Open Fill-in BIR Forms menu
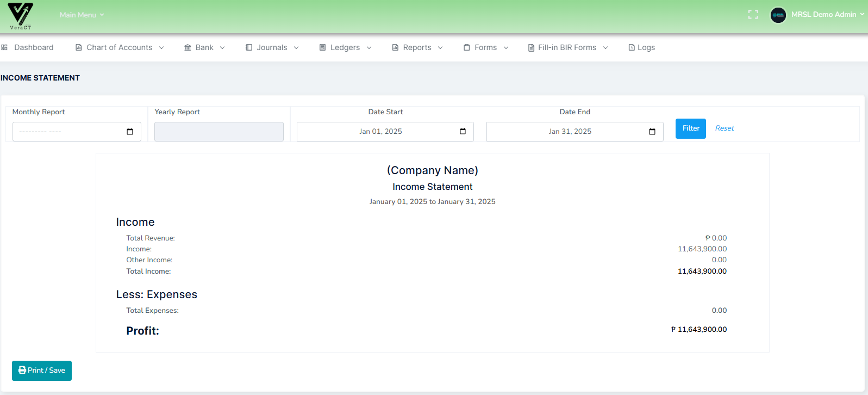 point(567,47)
